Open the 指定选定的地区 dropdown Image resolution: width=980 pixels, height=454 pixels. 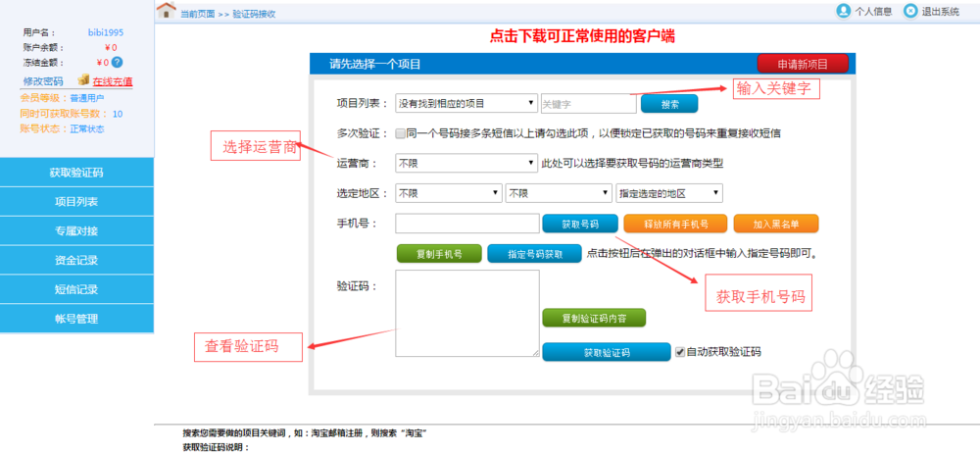(x=668, y=193)
